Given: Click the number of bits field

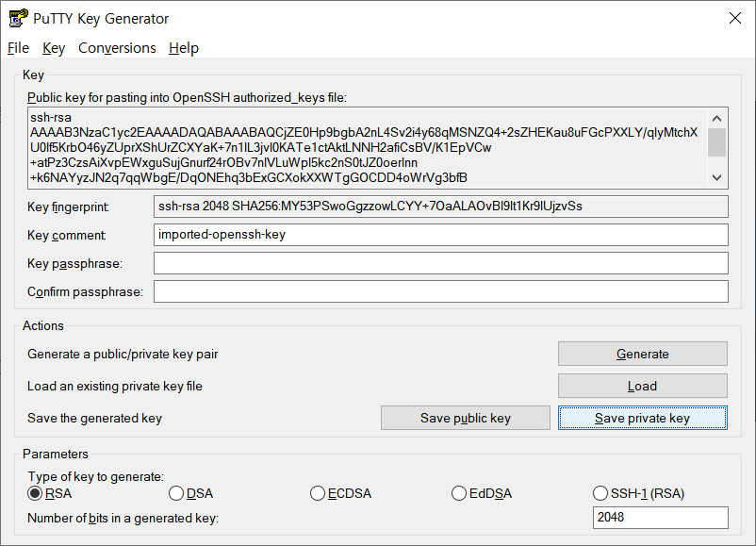Looking at the screenshot, I should click(660, 518).
